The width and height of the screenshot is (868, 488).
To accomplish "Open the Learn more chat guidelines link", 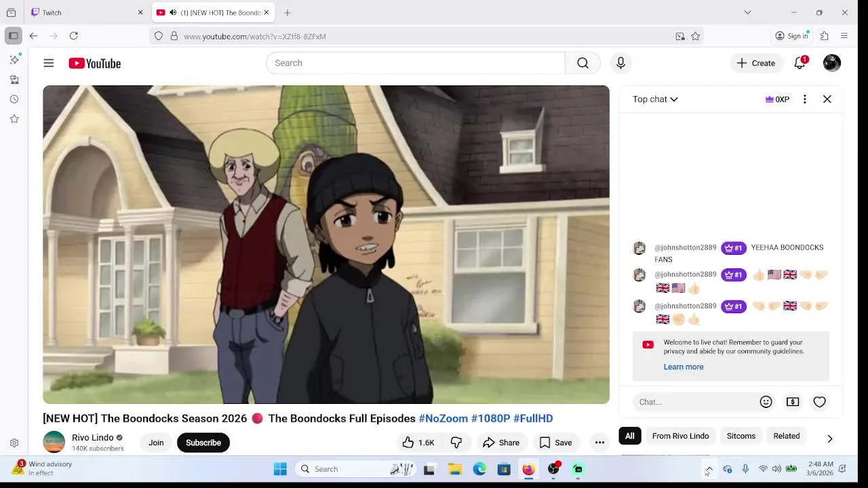I will point(683,367).
